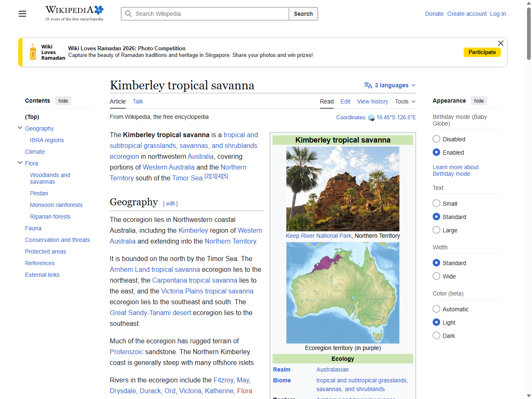
Task: Follow the Keep River National Park link
Action: click(x=318, y=236)
